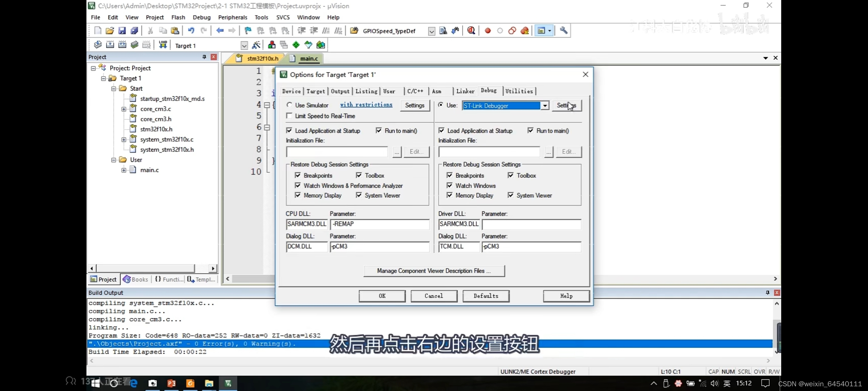
Task: Insert a breakpoint using the red dot icon
Action: 488,31
